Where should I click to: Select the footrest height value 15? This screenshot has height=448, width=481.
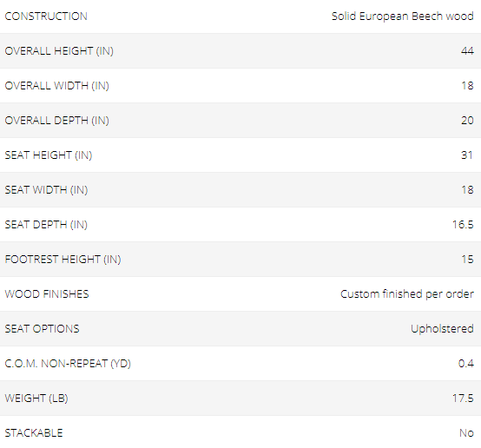468,260
